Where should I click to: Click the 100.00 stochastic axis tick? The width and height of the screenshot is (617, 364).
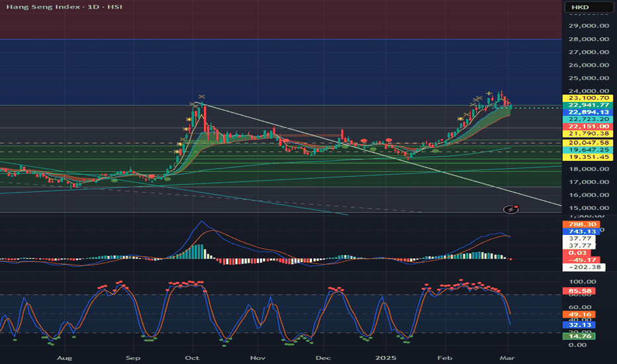pyautogui.click(x=583, y=282)
